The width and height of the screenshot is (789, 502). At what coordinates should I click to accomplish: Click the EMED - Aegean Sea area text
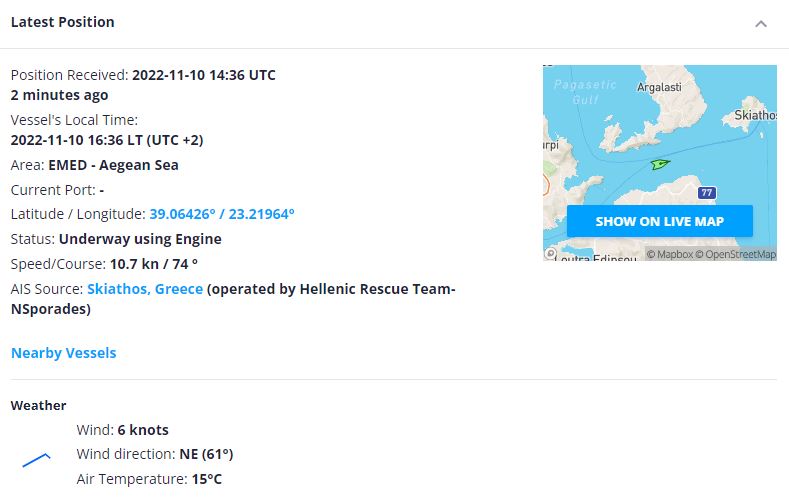point(114,165)
